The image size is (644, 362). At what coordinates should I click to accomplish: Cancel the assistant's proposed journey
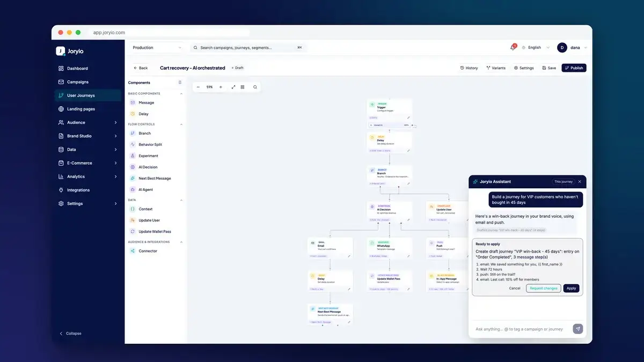pyautogui.click(x=515, y=288)
